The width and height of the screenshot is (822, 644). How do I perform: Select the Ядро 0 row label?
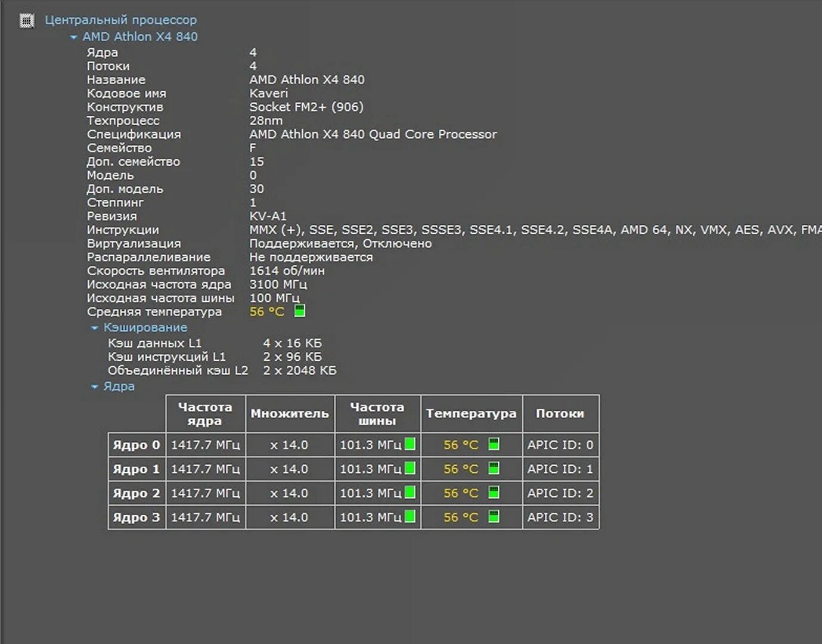click(137, 445)
